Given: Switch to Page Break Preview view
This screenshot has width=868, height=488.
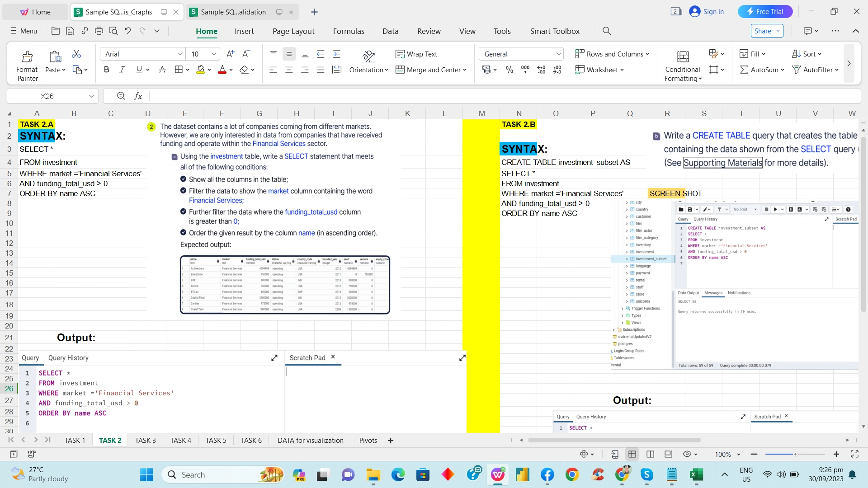Looking at the screenshot, I should [x=651, y=454].
